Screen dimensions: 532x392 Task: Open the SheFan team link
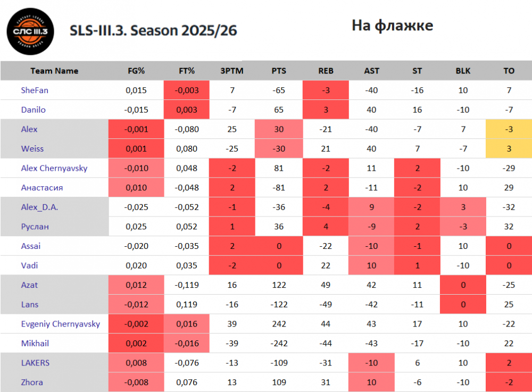click(35, 90)
